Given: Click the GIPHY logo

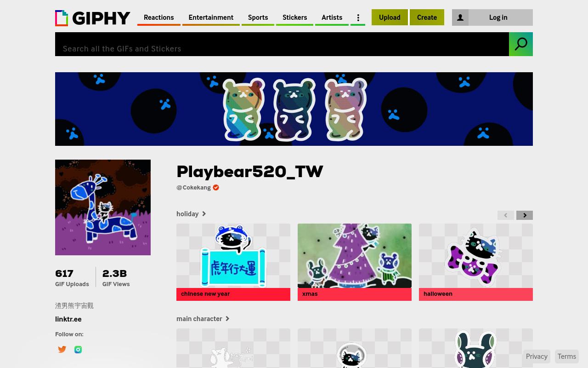Looking at the screenshot, I should (93, 18).
